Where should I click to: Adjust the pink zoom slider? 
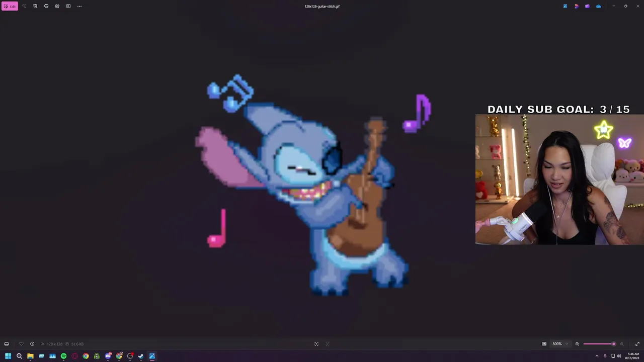coord(600,344)
